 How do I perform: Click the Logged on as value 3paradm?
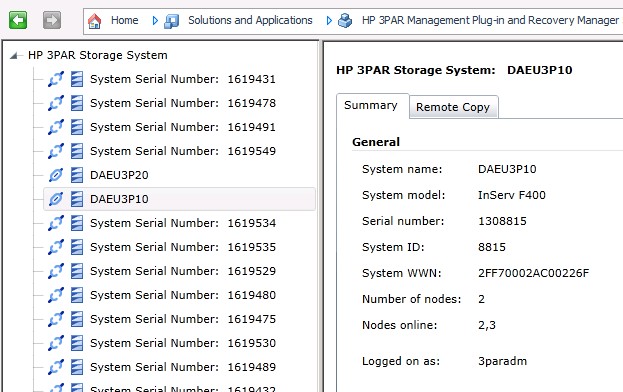(x=503, y=361)
